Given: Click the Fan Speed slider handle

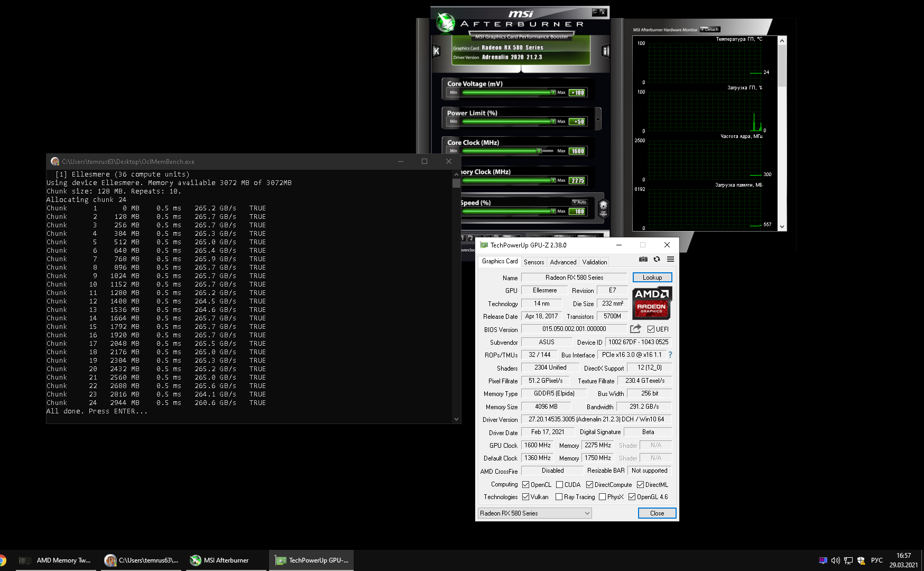Looking at the screenshot, I should click(553, 211).
